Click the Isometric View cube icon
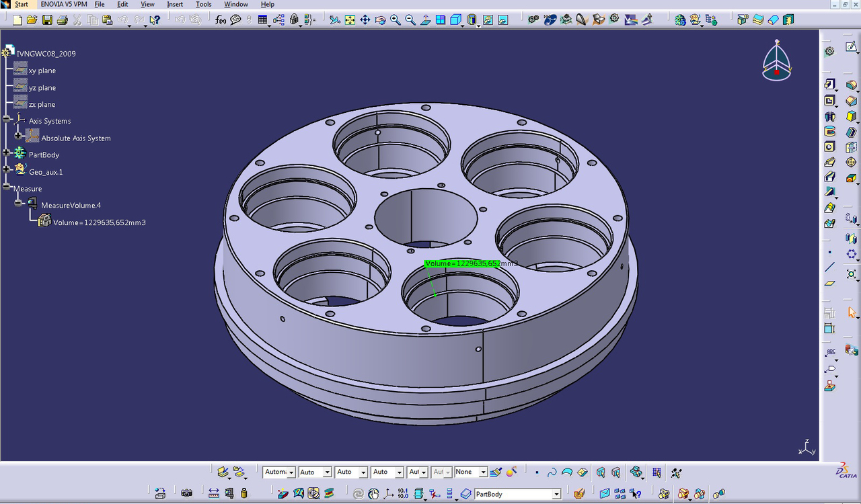The height and width of the screenshot is (504, 861). 455,20
